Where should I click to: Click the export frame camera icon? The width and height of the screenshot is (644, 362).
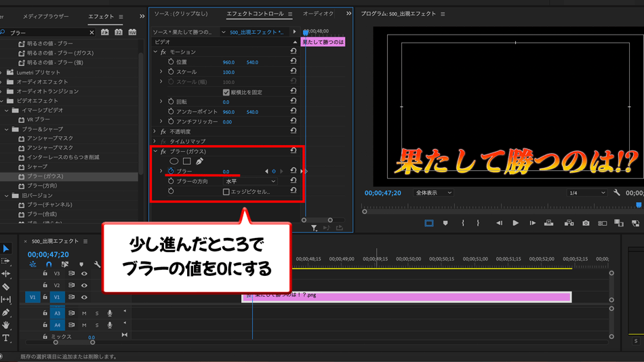click(x=586, y=223)
